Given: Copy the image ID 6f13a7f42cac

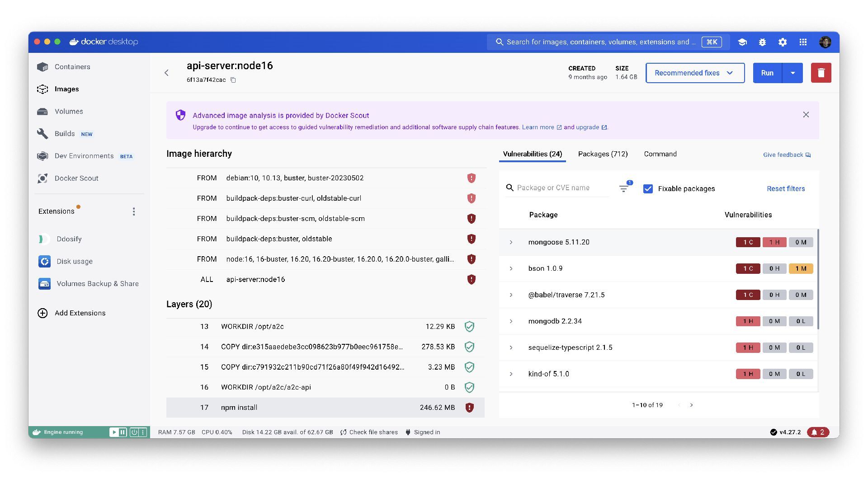Looking at the screenshot, I should 233,80.
